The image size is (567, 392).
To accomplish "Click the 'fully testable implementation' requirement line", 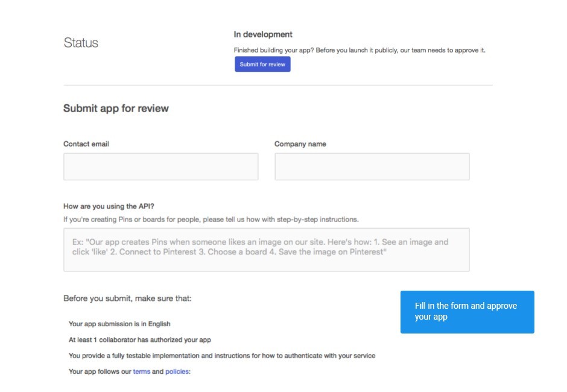I will (x=222, y=355).
